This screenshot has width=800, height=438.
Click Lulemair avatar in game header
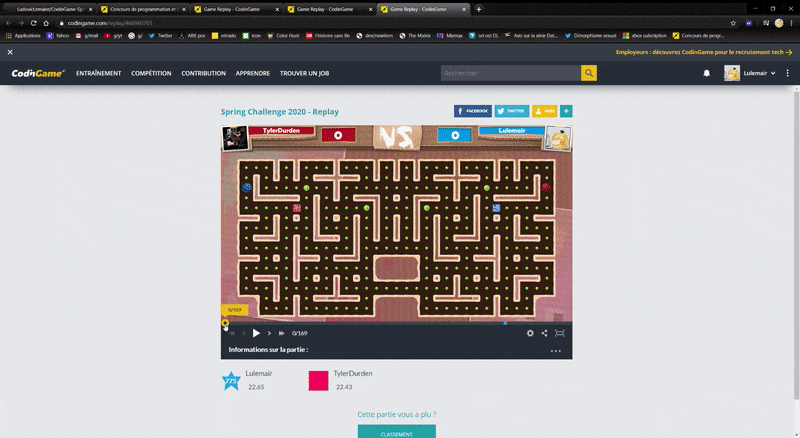[x=558, y=138]
